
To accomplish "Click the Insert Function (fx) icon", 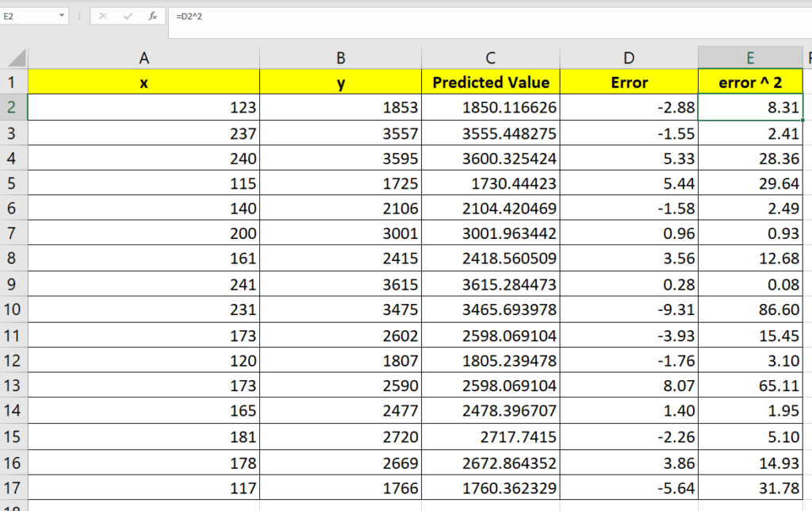I will [151, 15].
